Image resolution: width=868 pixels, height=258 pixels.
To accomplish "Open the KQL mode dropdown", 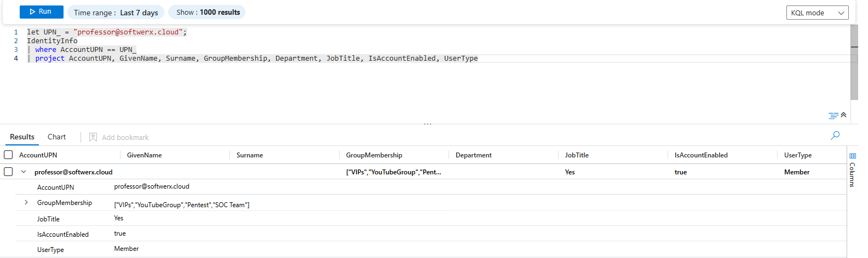I will 817,13.
